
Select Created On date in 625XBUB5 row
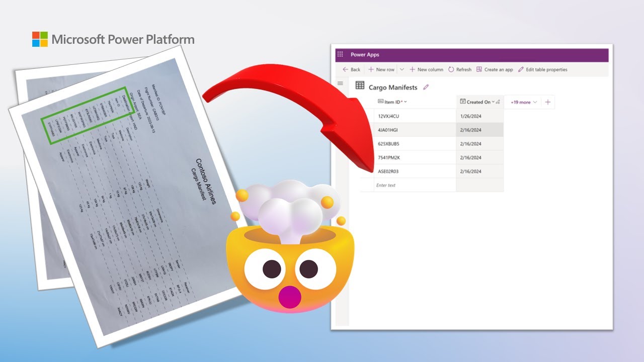pos(480,144)
